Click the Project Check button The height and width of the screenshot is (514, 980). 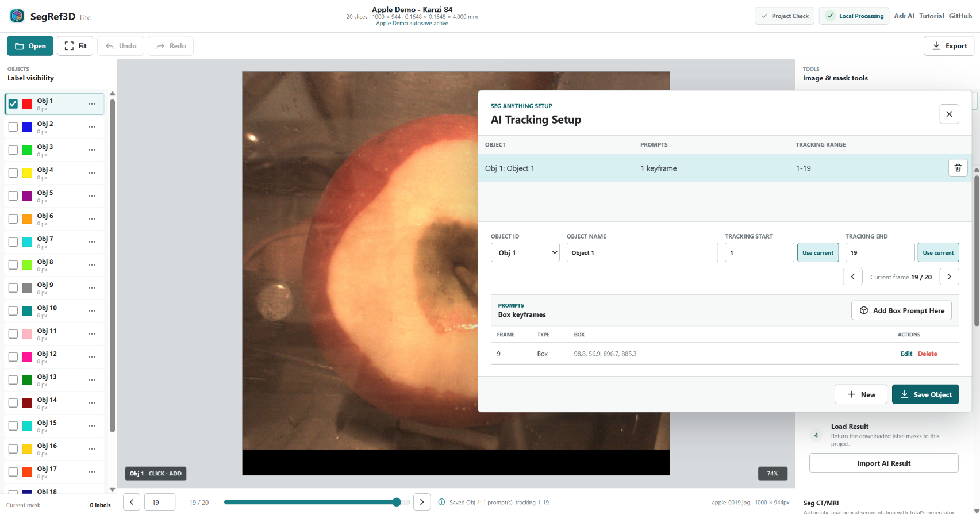pyautogui.click(x=785, y=16)
